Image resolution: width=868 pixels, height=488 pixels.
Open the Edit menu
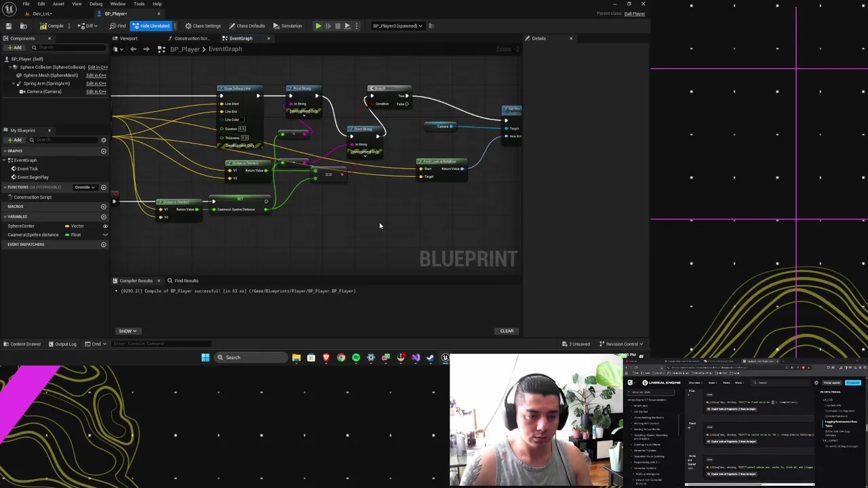tap(41, 4)
